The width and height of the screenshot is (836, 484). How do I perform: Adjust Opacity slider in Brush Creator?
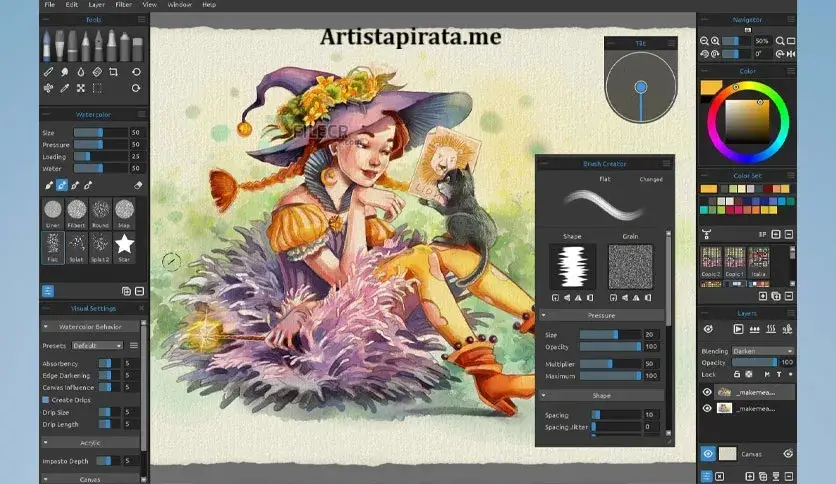coord(610,346)
